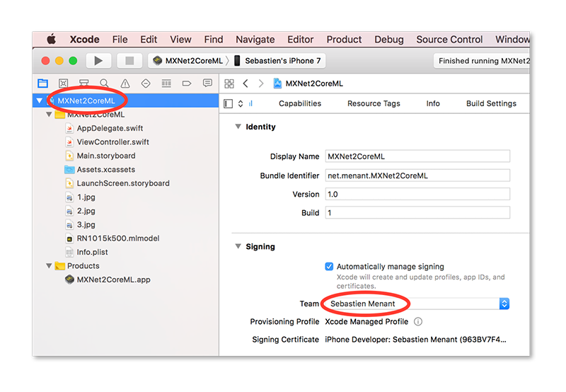566x392 pixels.
Task: Toggle the project and targets list sidebar
Action: pos(228,104)
